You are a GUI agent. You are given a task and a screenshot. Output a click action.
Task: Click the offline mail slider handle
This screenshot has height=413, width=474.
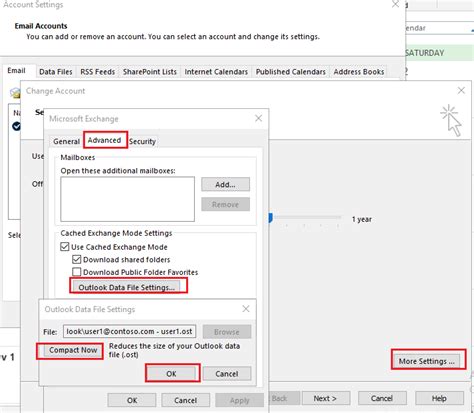tap(270, 218)
